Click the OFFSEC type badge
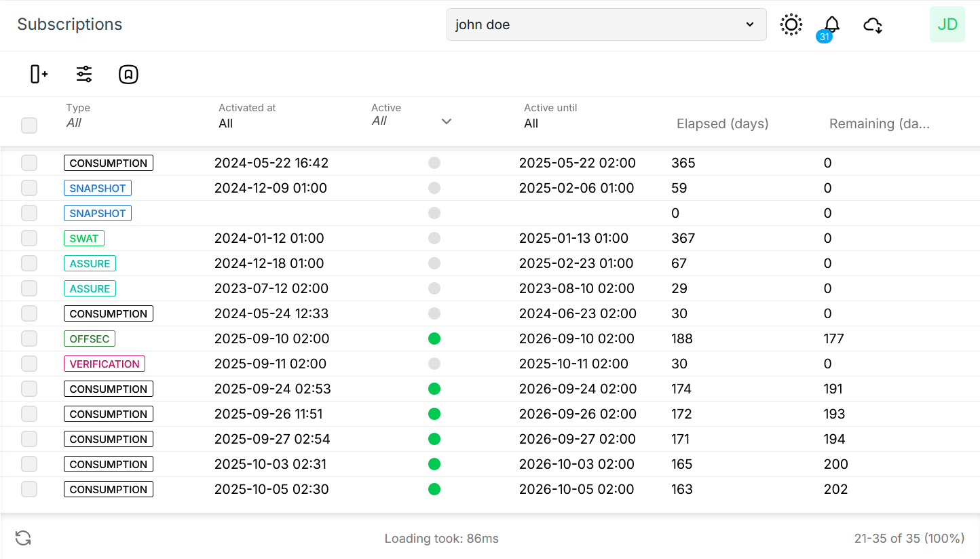Screen dimensions: 980x559 pos(89,339)
